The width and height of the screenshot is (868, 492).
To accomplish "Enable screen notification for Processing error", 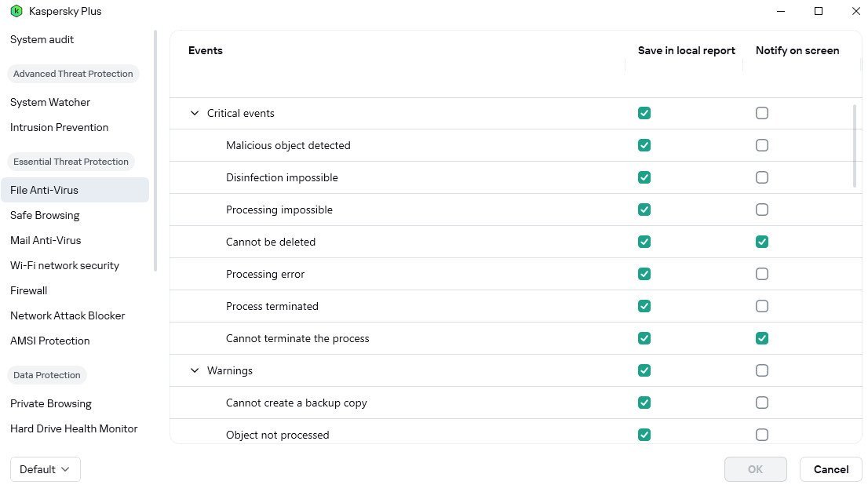I will tap(762, 274).
